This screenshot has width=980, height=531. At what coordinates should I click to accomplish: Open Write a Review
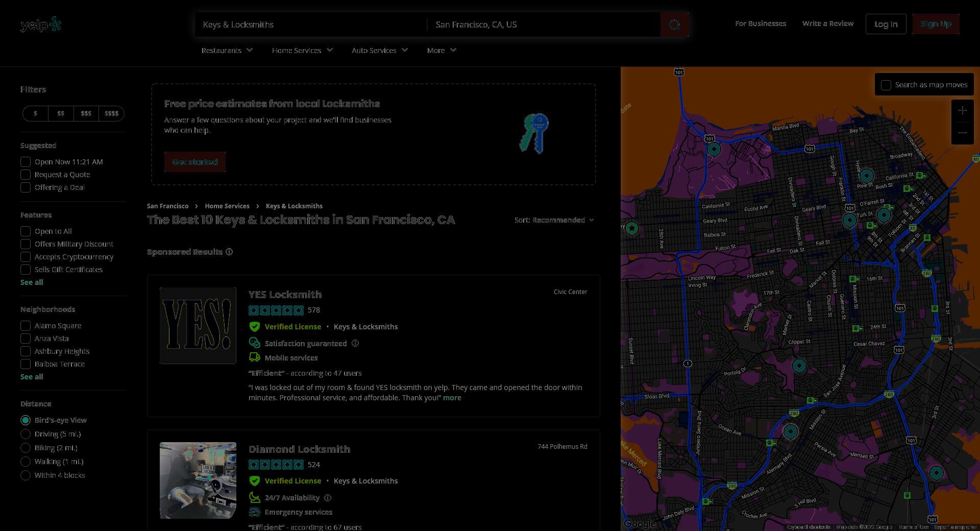(828, 23)
